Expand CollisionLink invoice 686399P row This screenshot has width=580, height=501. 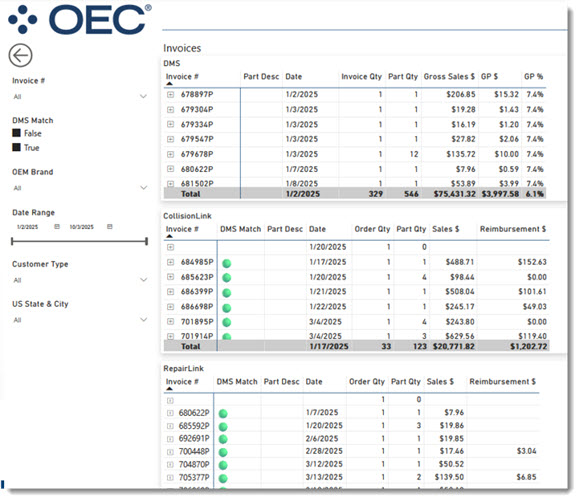[170, 292]
